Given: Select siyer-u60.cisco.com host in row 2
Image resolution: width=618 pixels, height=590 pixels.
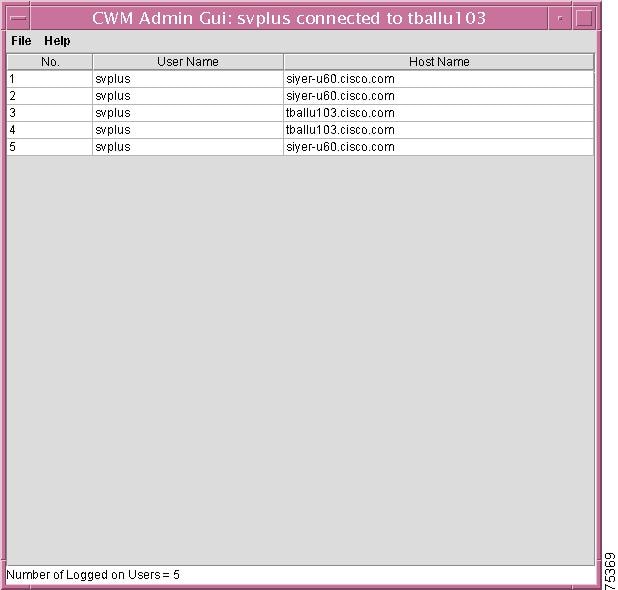Looking at the screenshot, I should tap(439, 96).
